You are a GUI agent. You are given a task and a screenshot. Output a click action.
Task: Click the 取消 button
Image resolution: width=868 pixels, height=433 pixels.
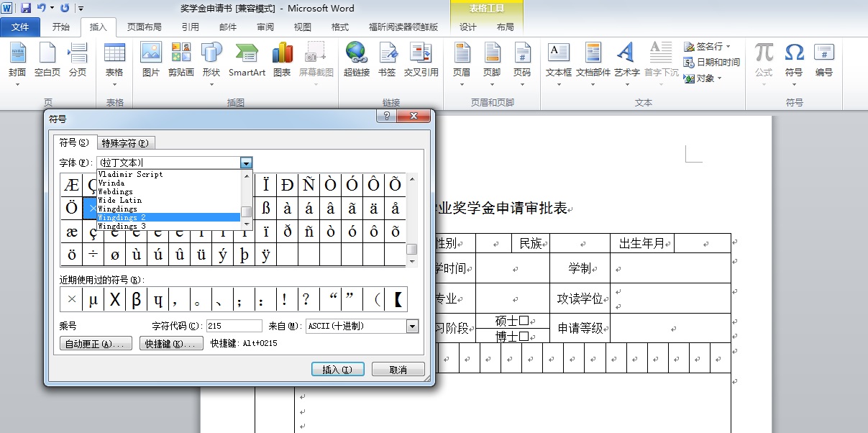[x=398, y=369]
